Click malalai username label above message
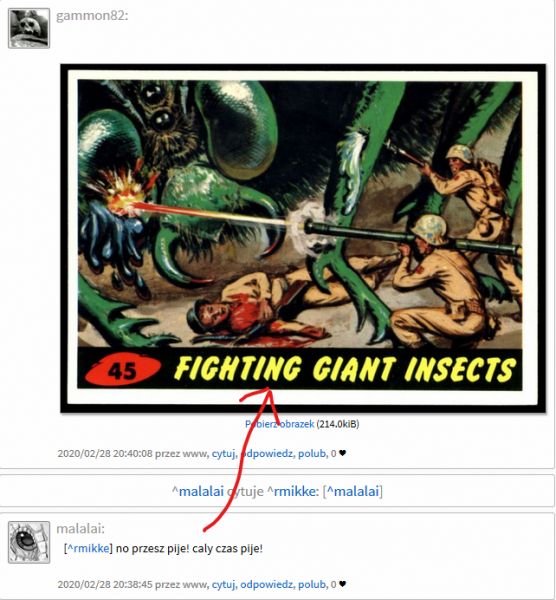This screenshot has width=556, height=600. (x=80, y=528)
